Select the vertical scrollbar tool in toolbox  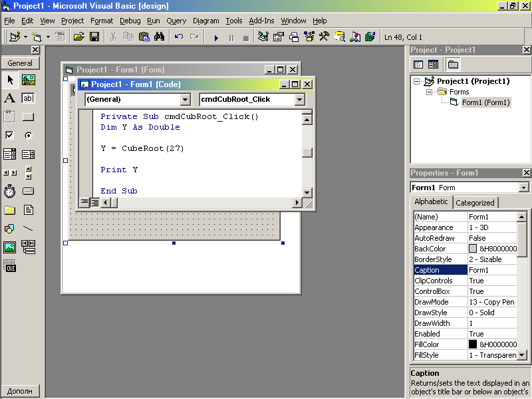[29, 173]
